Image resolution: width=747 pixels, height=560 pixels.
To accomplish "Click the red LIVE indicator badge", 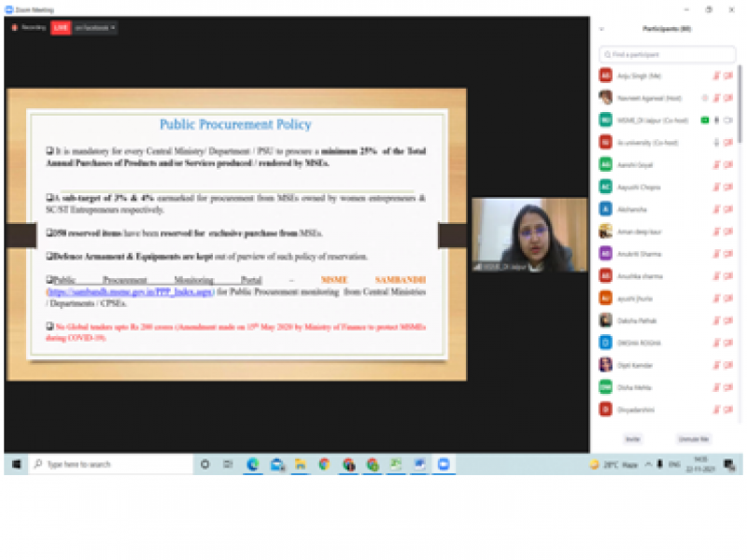I will (x=60, y=28).
